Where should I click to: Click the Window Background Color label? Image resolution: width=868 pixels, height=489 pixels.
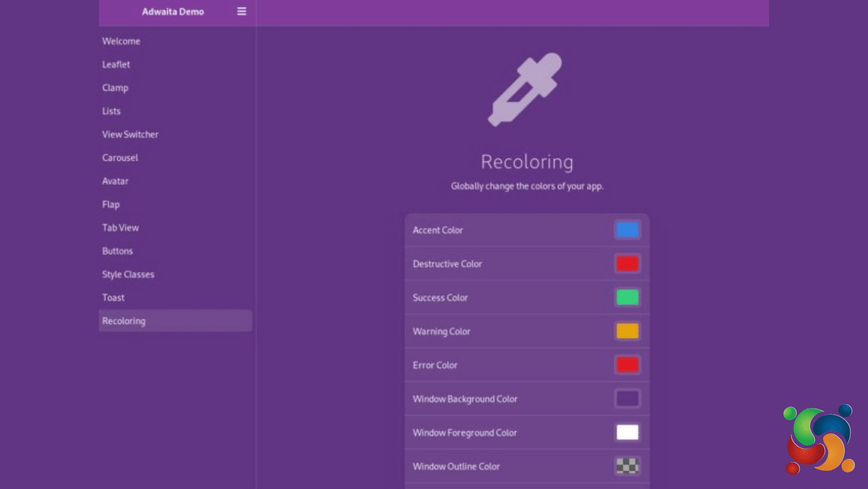pyautogui.click(x=465, y=399)
